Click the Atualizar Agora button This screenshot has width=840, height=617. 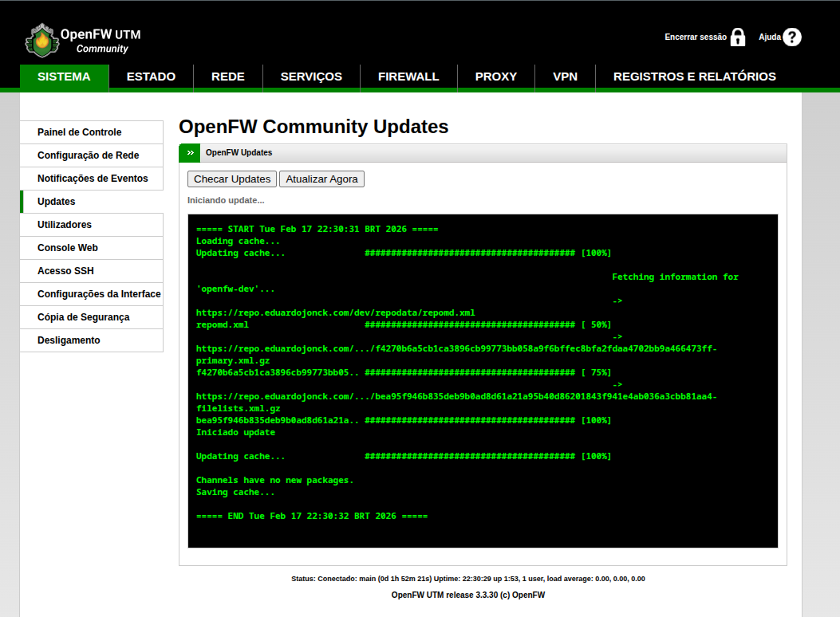click(321, 179)
